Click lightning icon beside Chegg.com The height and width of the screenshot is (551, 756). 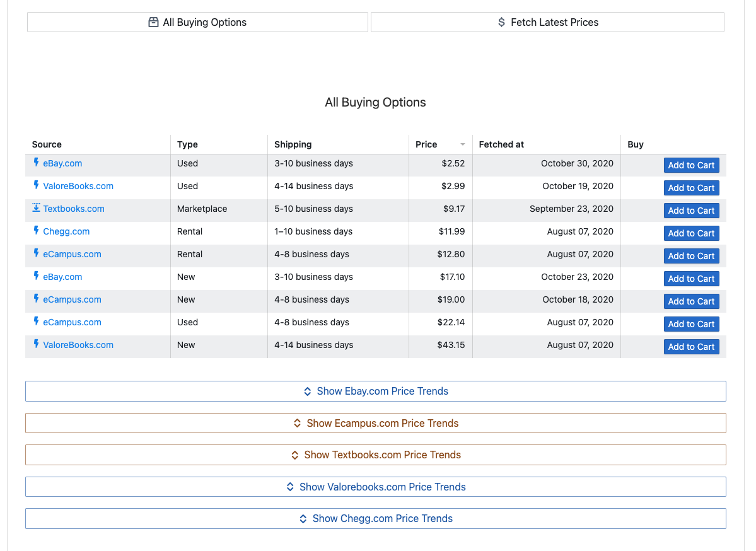(36, 231)
